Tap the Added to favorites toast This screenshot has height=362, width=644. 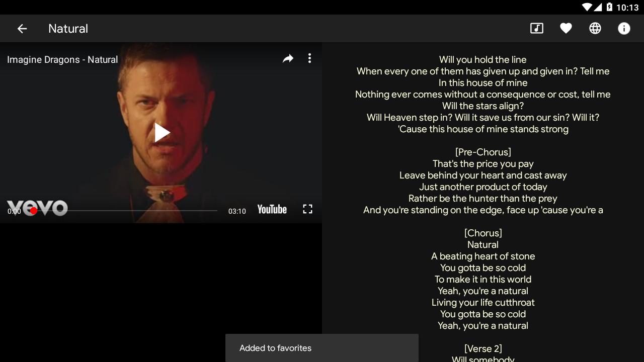pyautogui.click(x=322, y=348)
